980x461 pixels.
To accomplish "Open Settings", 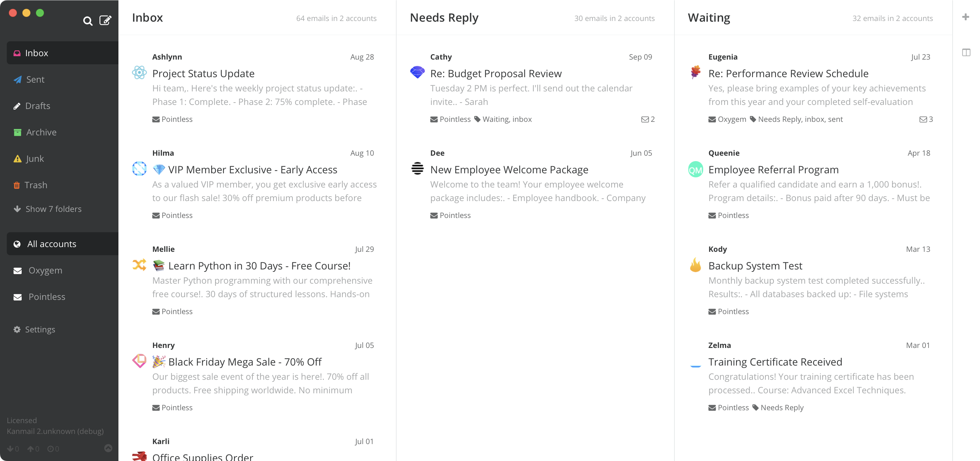I will point(40,329).
